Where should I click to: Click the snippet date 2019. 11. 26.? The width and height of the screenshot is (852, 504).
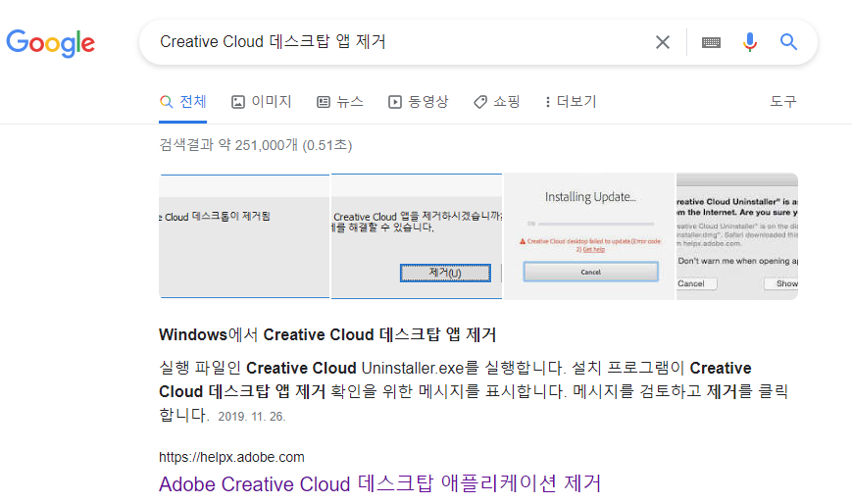252,417
